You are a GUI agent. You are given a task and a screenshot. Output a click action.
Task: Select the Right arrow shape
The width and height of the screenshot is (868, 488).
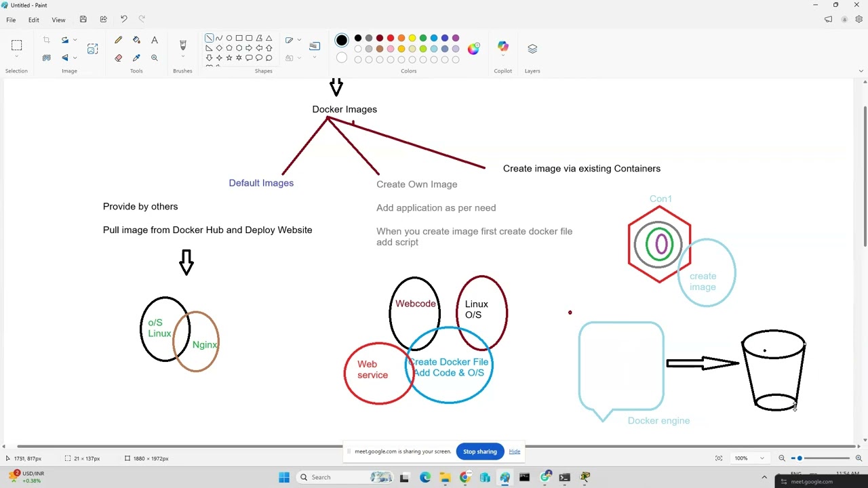249,48
